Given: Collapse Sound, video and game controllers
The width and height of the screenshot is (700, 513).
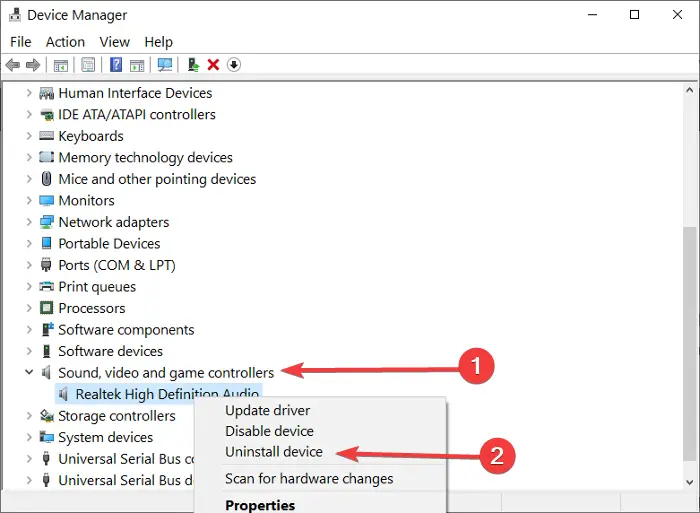Looking at the screenshot, I should [x=29, y=372].
